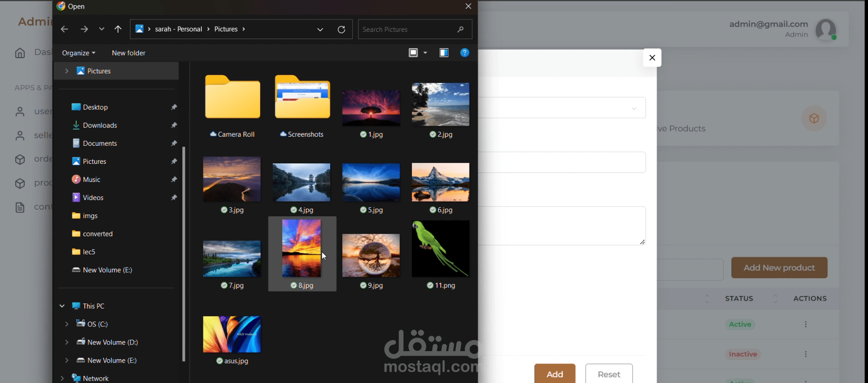Select the 11.png parrot thumbnail
Image resolution: width=868 pixels, height=383 pixels.
tap(441, 249)
